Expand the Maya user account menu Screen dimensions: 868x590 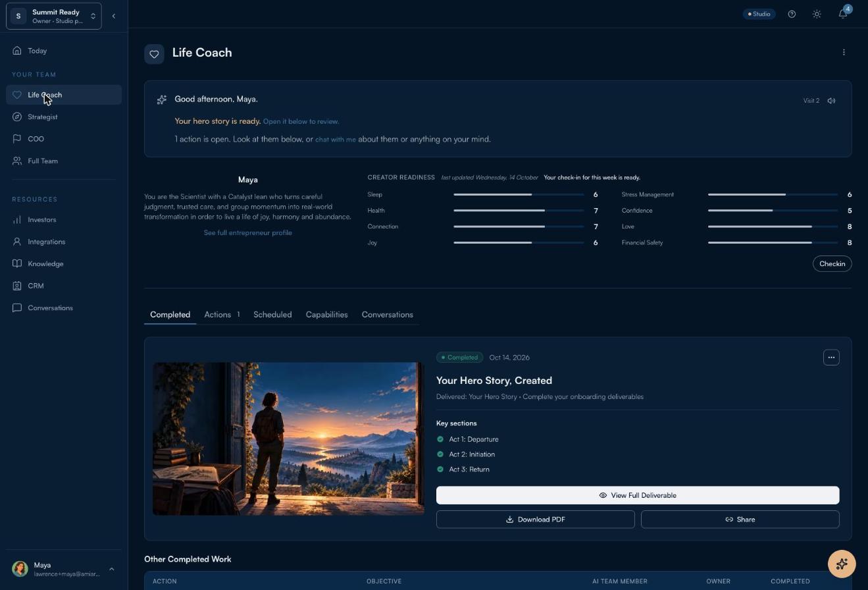[64, 569]
